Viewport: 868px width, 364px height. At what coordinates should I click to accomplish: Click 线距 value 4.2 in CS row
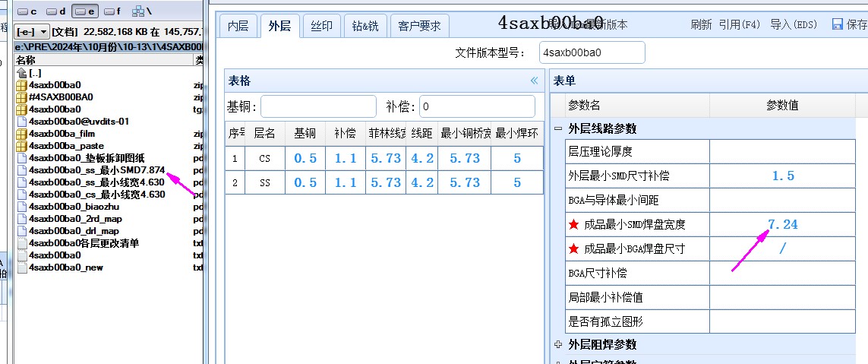pyautogui.click(x=421, y=159)
